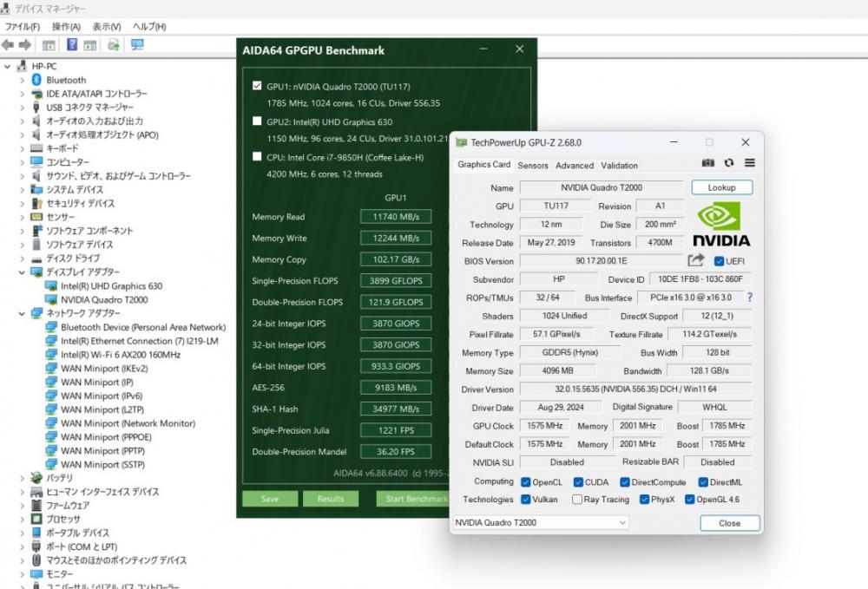Screen dimensions: 868x589
Task: Click the scan for hardware changes icon
Action: (x=137, y=45)
